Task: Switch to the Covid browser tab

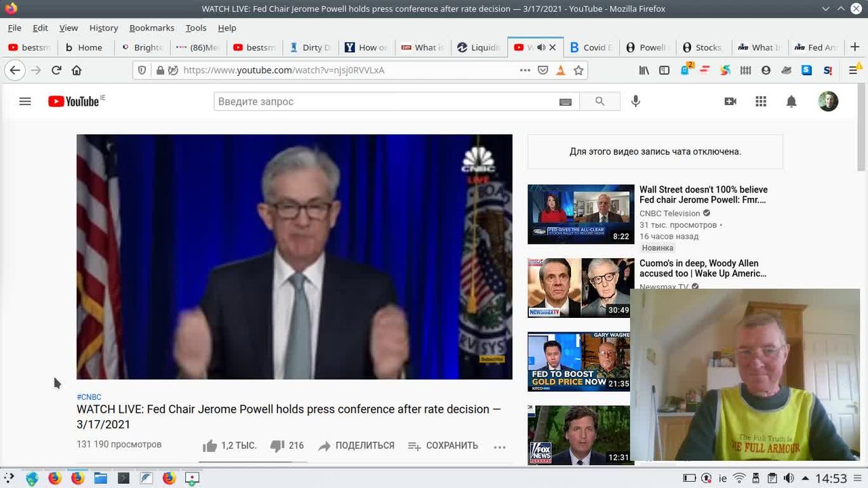Action: pos(590,47)
